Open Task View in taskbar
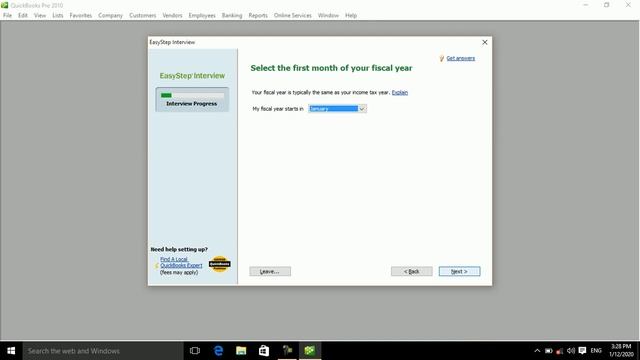The width and height of the screenshot is (640, 360). 195,351
